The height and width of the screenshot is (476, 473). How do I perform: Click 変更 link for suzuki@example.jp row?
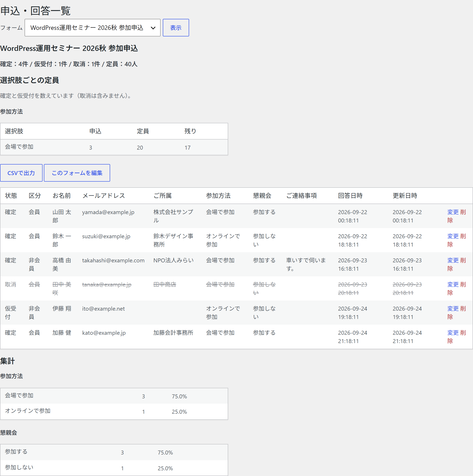453,236
